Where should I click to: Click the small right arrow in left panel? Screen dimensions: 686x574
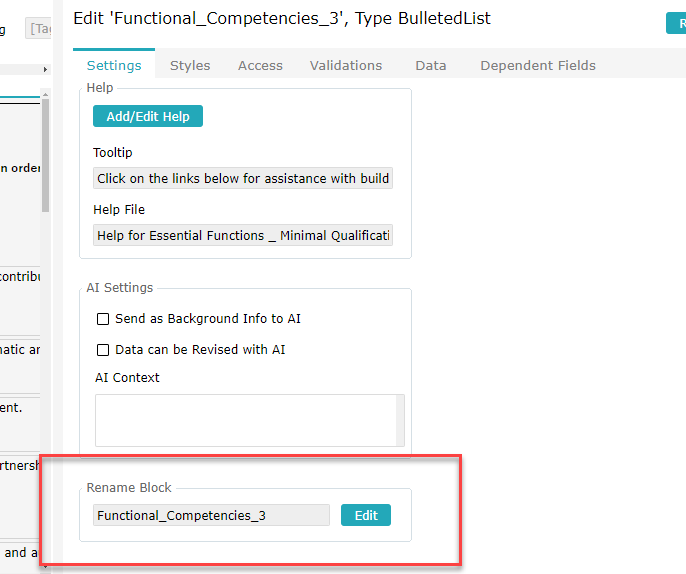pos(45,70)
